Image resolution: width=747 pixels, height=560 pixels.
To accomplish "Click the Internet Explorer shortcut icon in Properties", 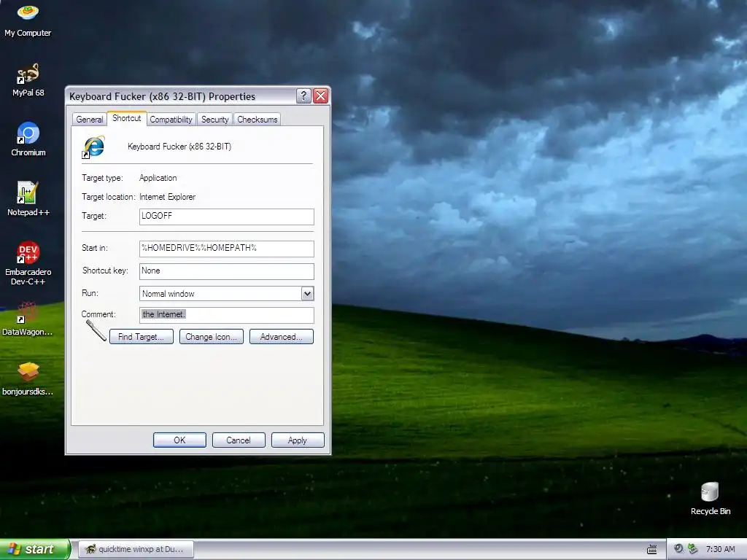I will click(93, 147).
